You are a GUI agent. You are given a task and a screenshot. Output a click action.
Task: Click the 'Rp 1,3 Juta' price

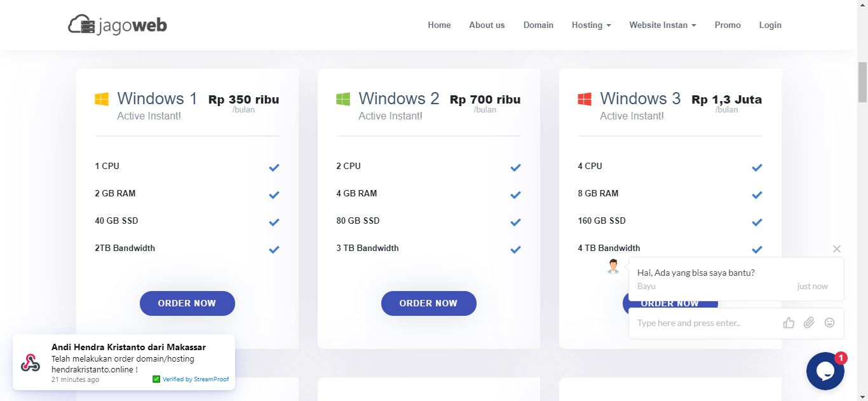726,100
